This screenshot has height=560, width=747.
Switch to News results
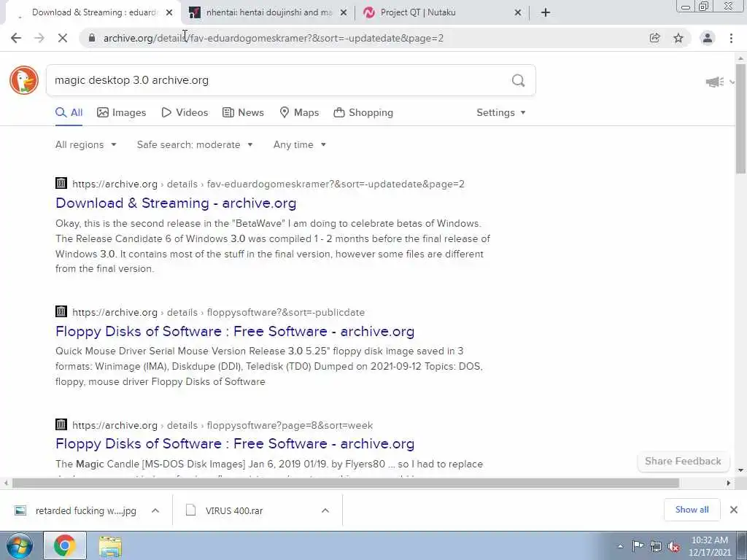tap(243, 113)
